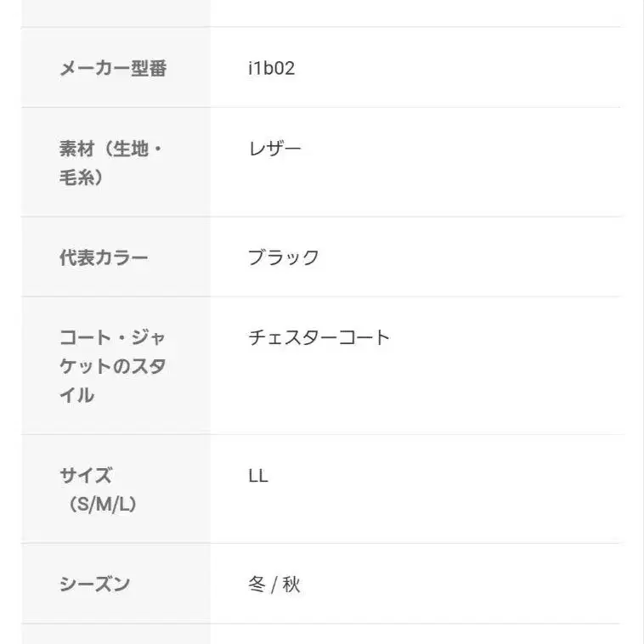Select the チェスターコート style value
This screenshot has height=644, width=644.
pos(319,337)
